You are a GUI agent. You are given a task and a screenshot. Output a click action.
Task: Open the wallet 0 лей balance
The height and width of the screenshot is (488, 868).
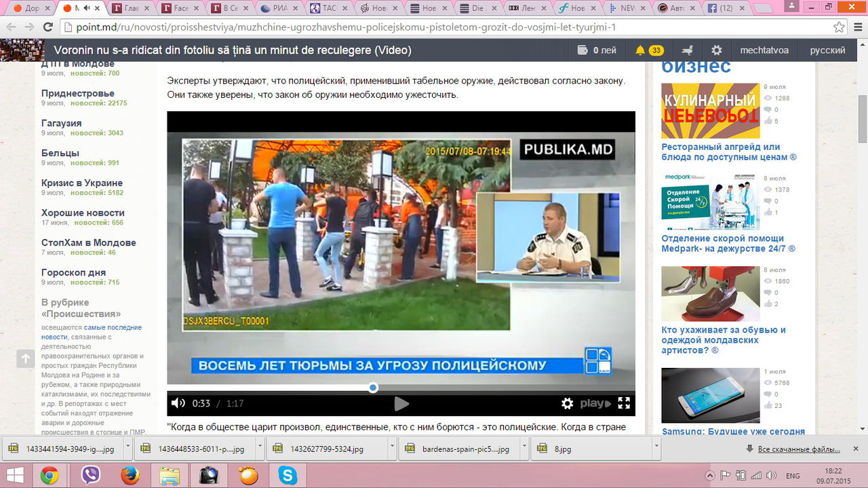[597, 50]
